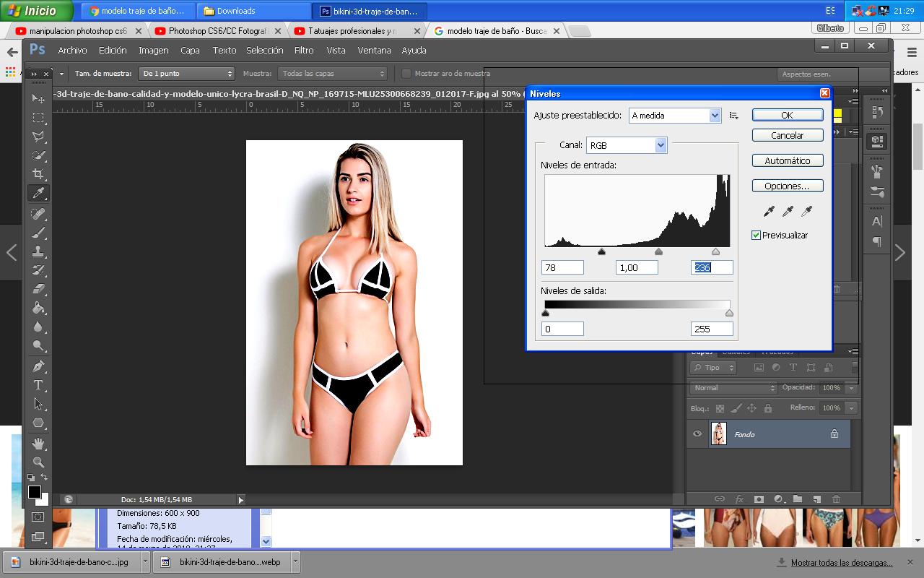Viewport: 924px width, 578px height.
Task: Toggle the Previsualizar checkbox
Action: point(756,236)
